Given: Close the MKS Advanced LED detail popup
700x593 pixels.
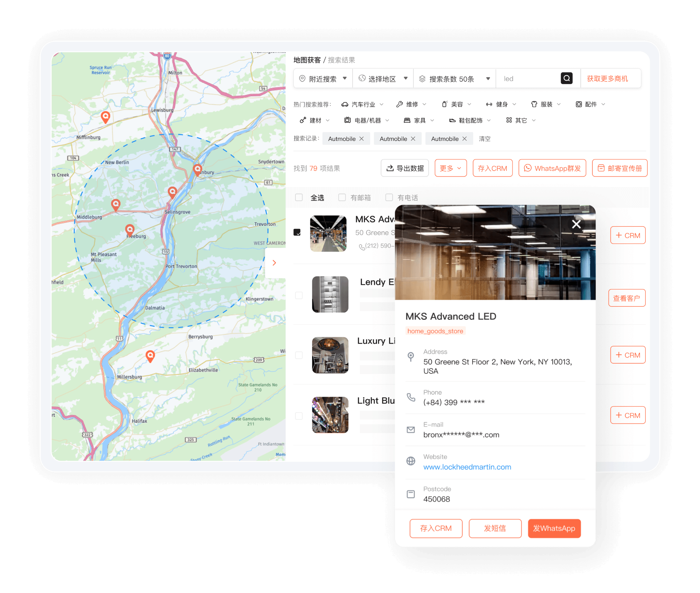Looking at the screenshot, I should pyautogui.click(x=576, y=224).
